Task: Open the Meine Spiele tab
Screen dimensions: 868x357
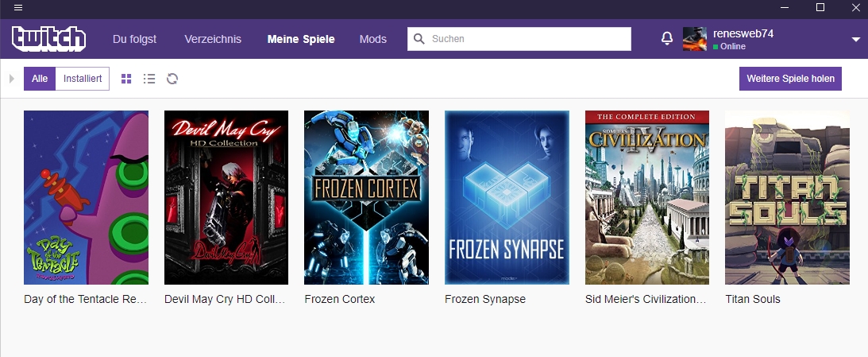Action: pyautogui.click(x=301, y=40)
